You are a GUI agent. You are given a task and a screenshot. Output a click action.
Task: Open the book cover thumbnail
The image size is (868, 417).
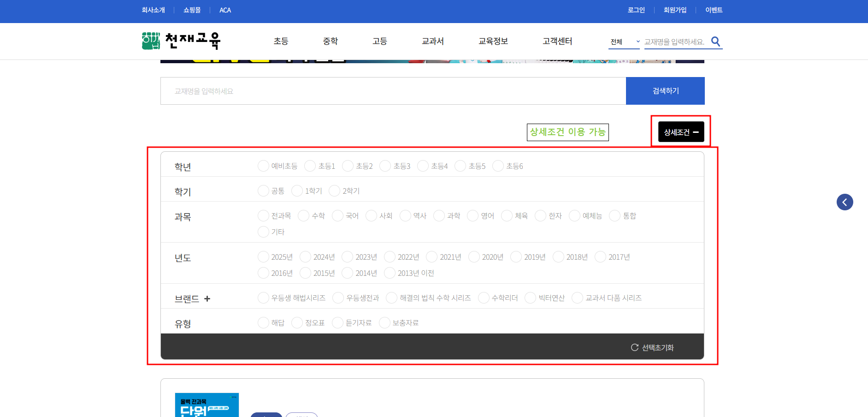click(207, 405)
